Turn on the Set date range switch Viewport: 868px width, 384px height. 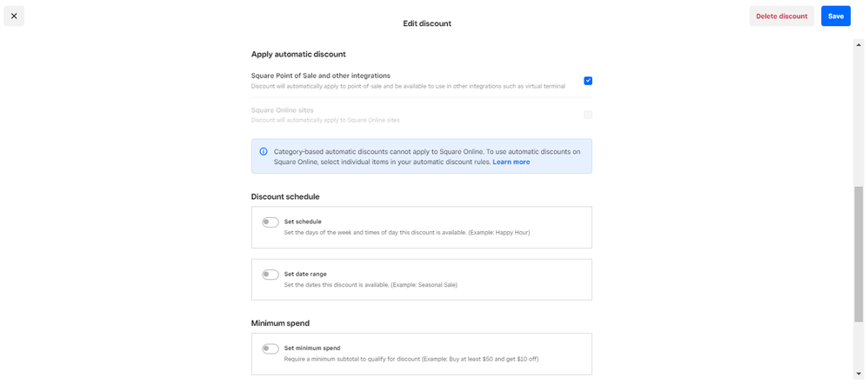270,275
